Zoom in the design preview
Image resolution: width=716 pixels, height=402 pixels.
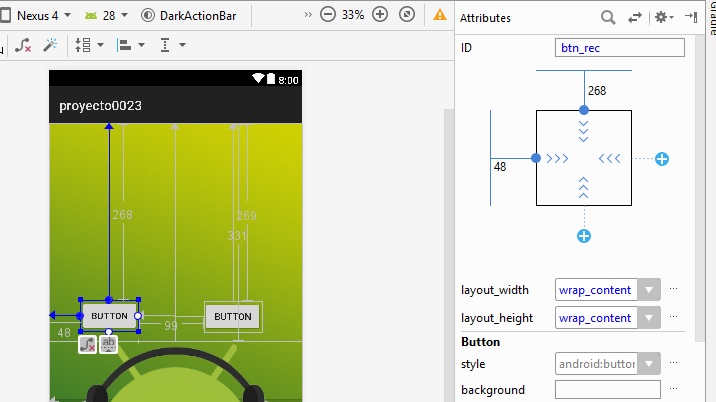pyautogui.click(x=380, y=15)
